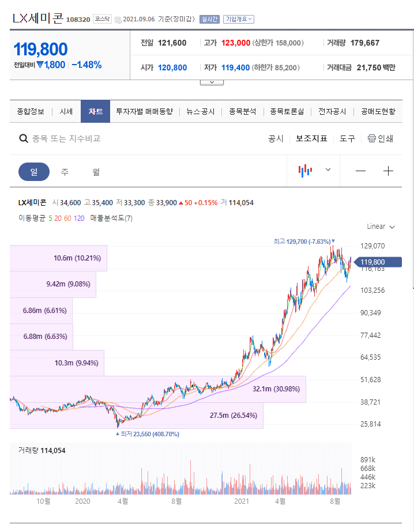Image resolution: width=414 pixels, height=532 pixels.
Task: Open the Linear scale dropdown
Action: [x=381, y=227]
